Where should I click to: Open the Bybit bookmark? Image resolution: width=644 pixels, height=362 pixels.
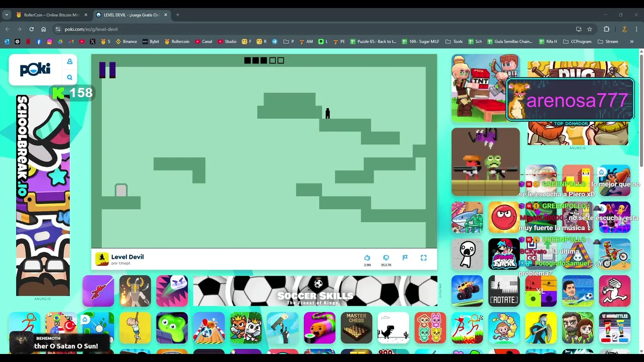151,42
